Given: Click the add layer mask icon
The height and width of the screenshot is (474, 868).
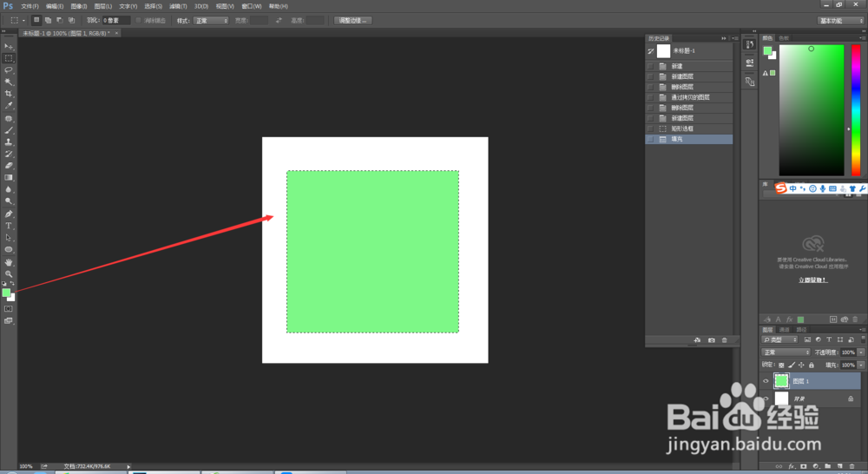Looking at the screenshot, I should pos(803,466).
